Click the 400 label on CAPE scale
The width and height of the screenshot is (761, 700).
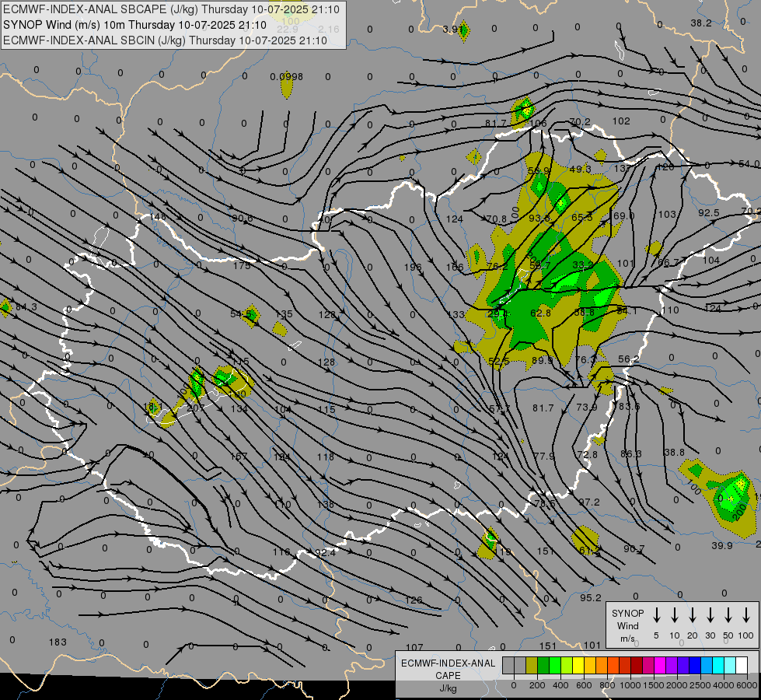(560, 685)
